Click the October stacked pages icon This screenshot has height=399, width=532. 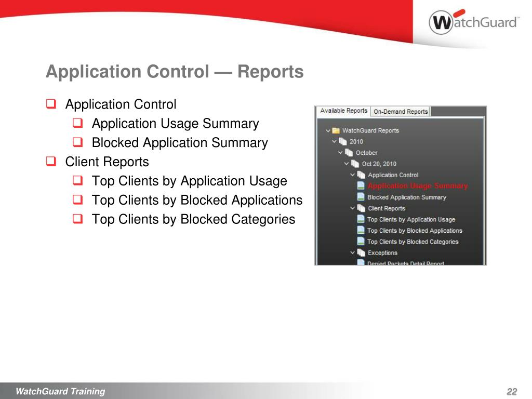pyautogui.click(x=349, y=153)
